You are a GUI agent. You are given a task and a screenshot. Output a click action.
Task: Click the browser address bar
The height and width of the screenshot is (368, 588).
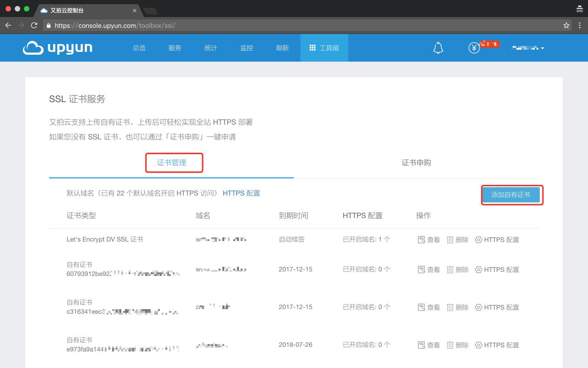coord(303,26)
